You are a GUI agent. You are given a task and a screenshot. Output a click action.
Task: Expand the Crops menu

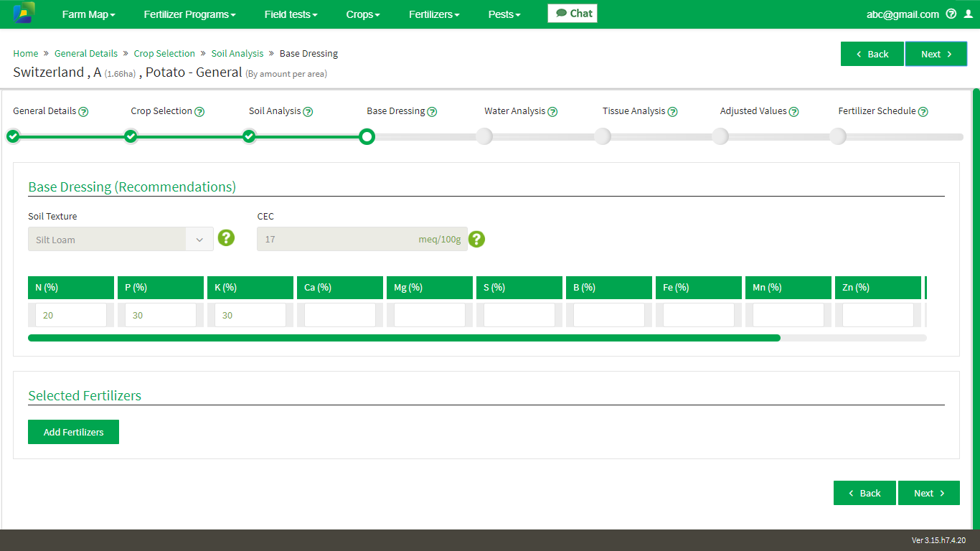[x=363, y=14]
